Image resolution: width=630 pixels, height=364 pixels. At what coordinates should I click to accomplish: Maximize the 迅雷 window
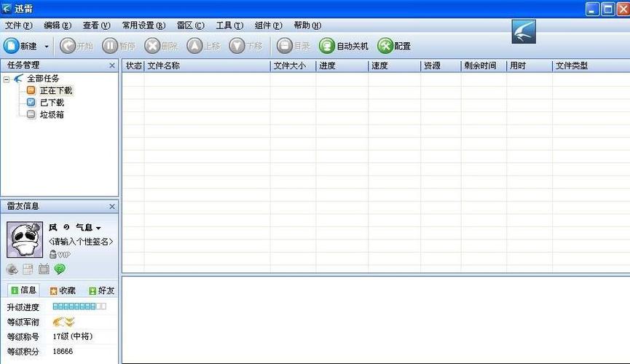pyautogui.click(x=608, y=9)
